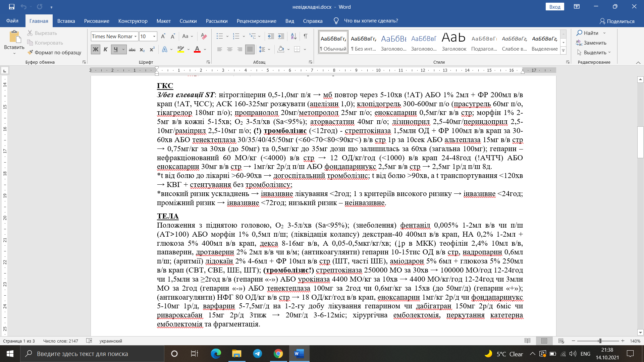644x362 pixels.
Task: Switch to read mode view in status bar
Action: click(x=527, y=341)
